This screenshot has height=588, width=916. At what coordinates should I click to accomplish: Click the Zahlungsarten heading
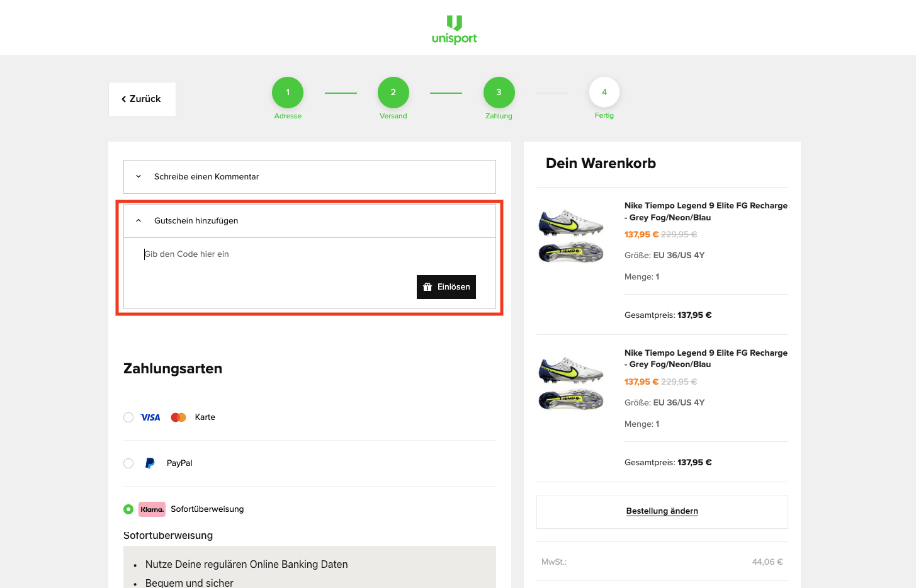pos(172,369)
